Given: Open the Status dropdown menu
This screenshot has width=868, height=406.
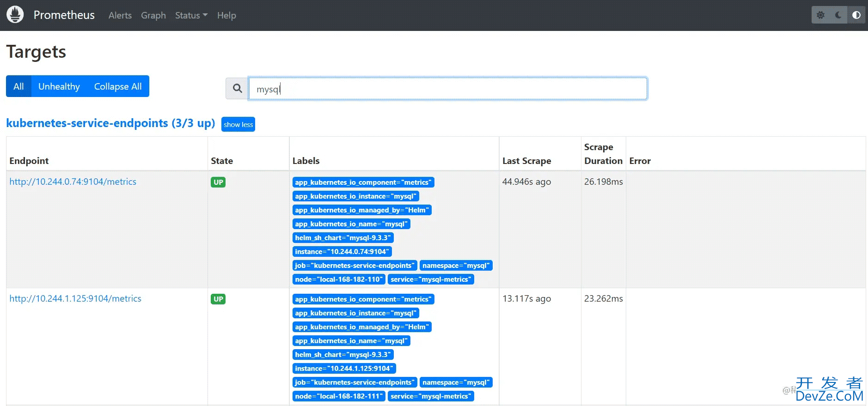Looking at the screenshot, I should coord(191,15).
